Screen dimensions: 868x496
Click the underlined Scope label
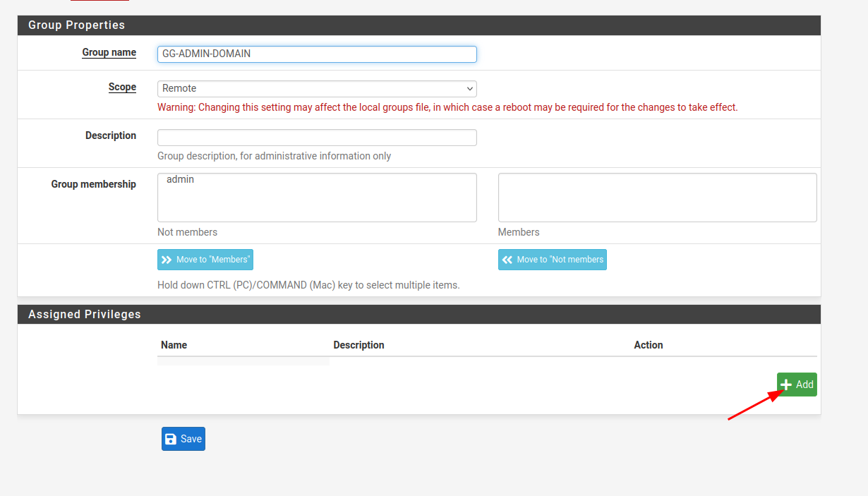(x=122, y=87)
